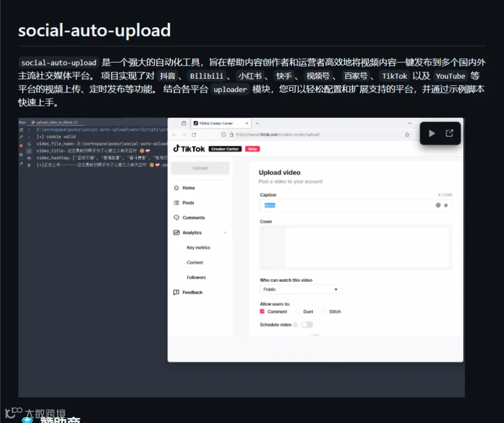Play the embedded demo media
Screen dimensions: 504x423
[x=432, y=133]
